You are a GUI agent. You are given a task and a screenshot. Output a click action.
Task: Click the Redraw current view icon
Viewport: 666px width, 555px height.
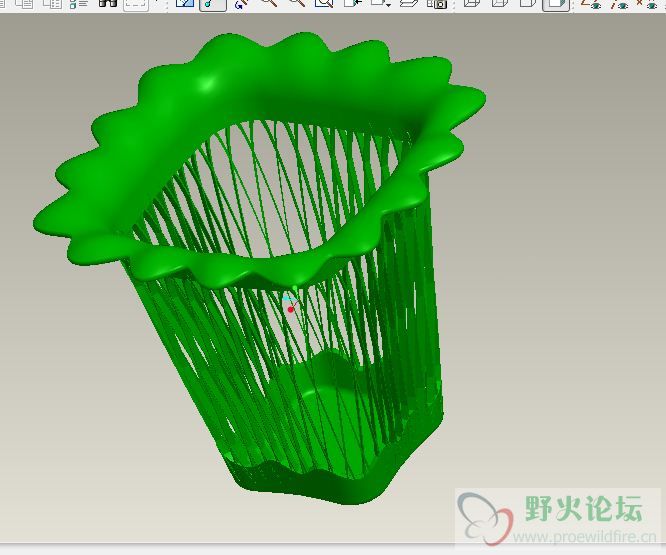click(185, 3)
